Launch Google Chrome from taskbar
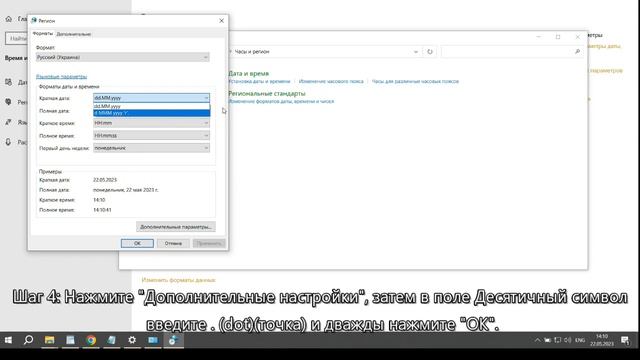This screenshot has width=640, height=360. (91, 340)
